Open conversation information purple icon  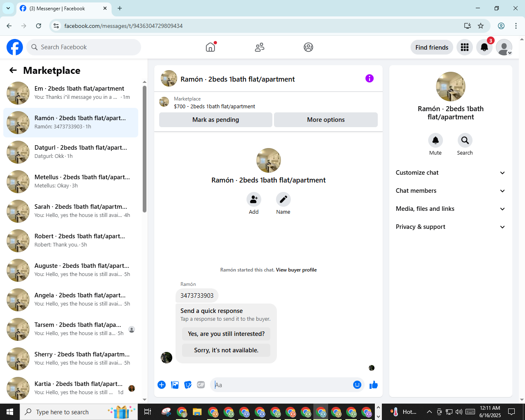[370, 78]
